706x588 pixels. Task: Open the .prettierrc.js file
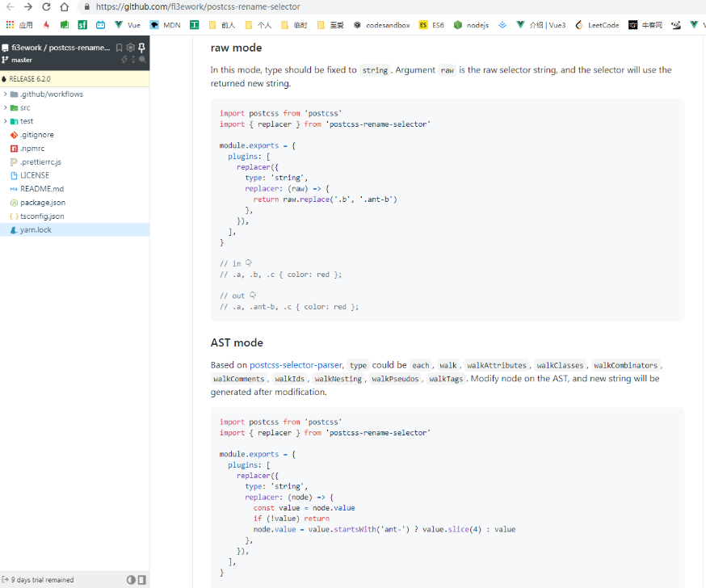[x=75, y=162]
